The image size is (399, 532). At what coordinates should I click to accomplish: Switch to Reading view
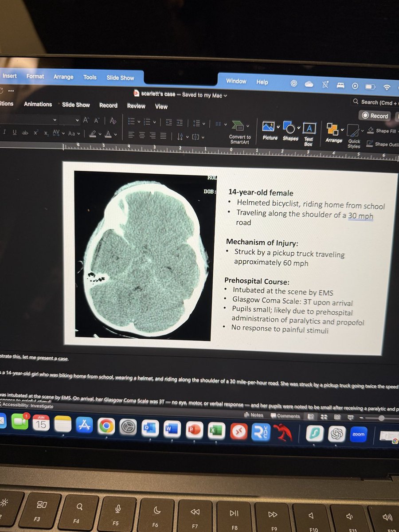click(337, 417)
